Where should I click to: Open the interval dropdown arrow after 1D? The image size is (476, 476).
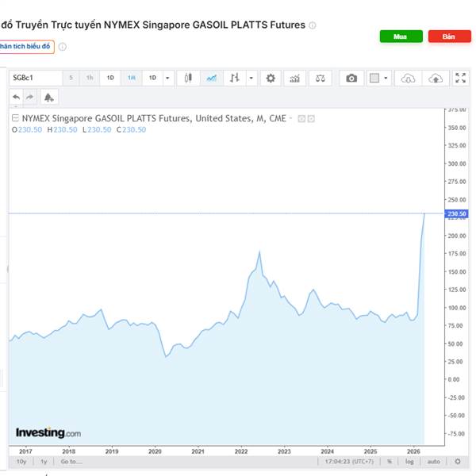click(167, 78)
